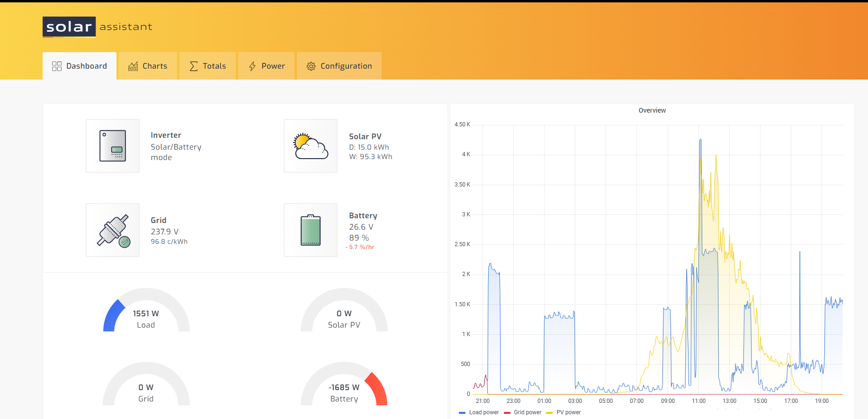Click the Solar PV power gauge
This screenshot has height=419, width=868.
[344, 312]
